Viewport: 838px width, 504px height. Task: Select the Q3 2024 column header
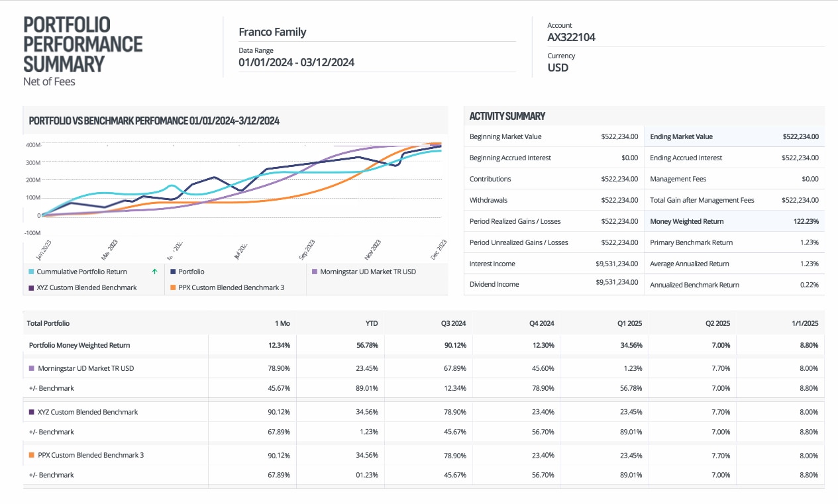452,324
